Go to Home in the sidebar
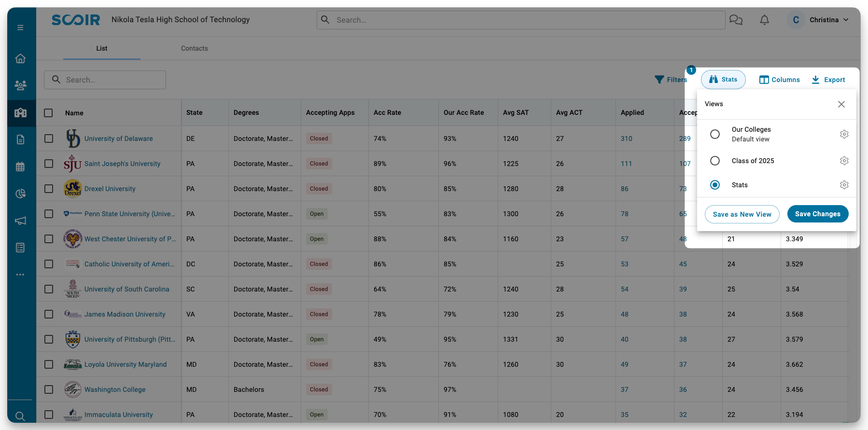Screen dimensions: 868x430 20,58
